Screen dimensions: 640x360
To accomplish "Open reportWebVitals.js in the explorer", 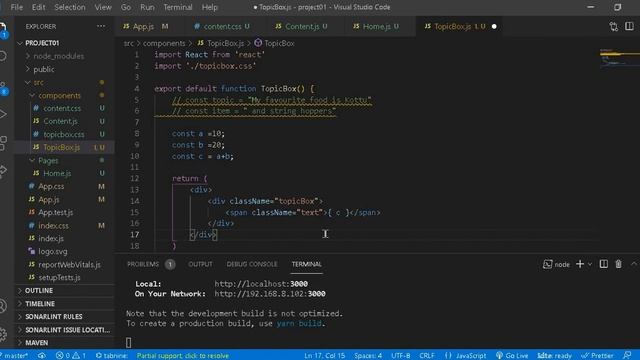I will pos(64,264).
